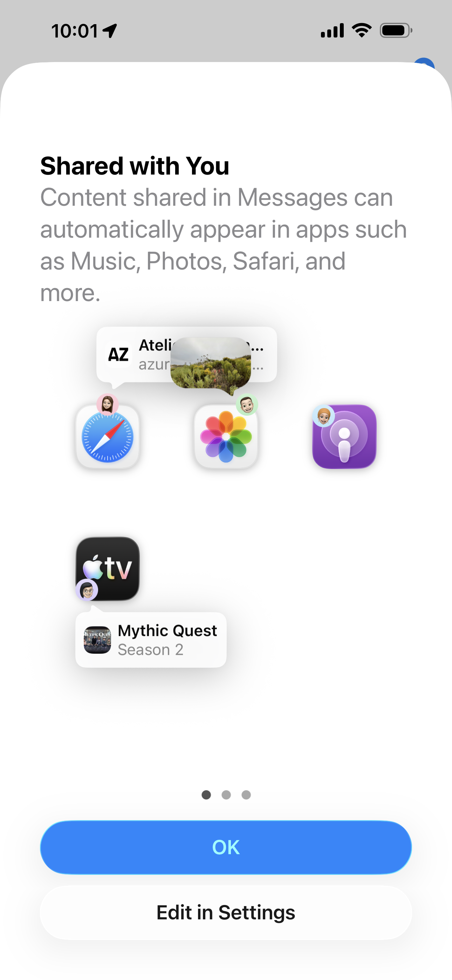Tap the Apple TV app icon
452x980 pixels.
(x=108, y=569)
